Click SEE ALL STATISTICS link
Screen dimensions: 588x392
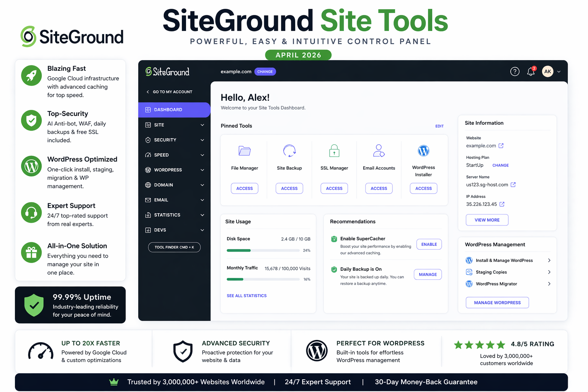pyautogui.click(x=247, y=296)
